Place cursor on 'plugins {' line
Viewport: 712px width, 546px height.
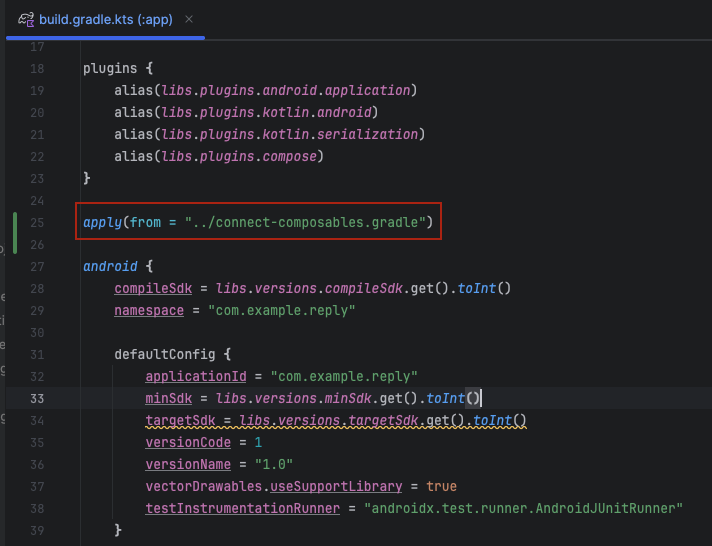point(118,69)
